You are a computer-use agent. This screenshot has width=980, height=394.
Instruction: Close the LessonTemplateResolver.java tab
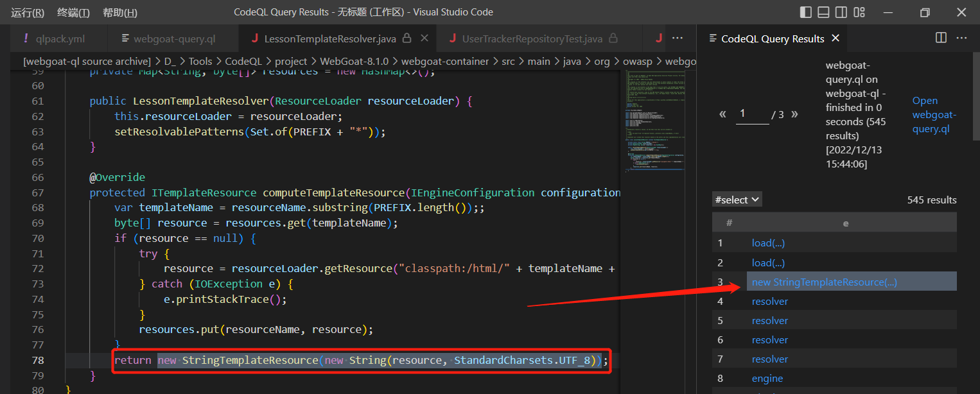[x=425, y=39]
